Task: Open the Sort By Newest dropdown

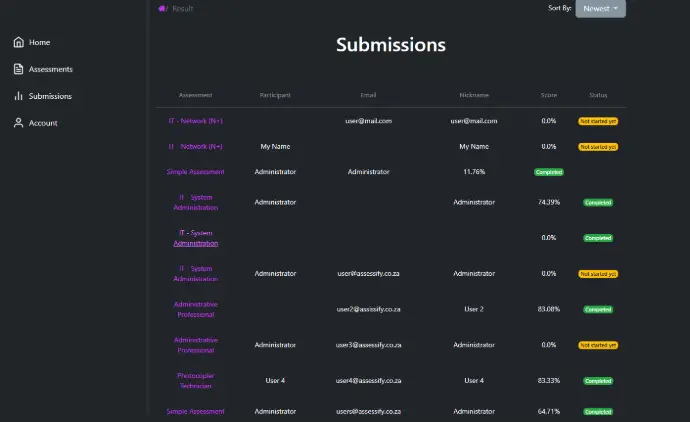Action: click(600, 9)
